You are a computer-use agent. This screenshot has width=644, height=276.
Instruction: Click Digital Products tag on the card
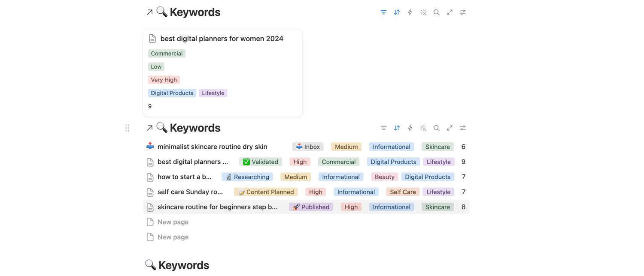pyautogui.click(x=172, y=93)
